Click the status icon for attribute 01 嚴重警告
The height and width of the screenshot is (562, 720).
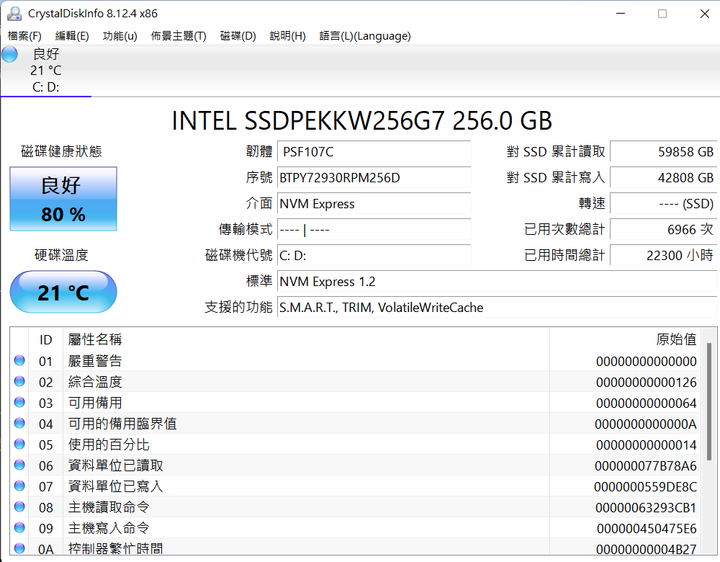[19, 360]
